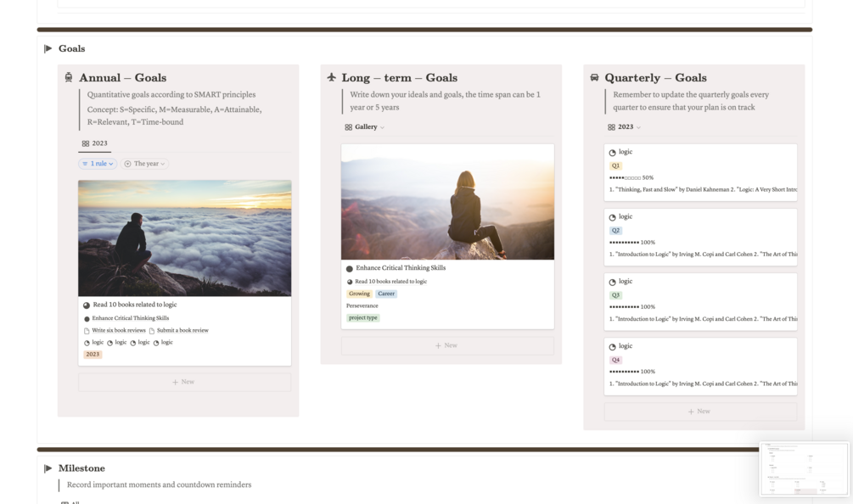853x504 pixels.
Task: Click gallery grid icon beside Gallery view label
Action: [x=348, y=127]
